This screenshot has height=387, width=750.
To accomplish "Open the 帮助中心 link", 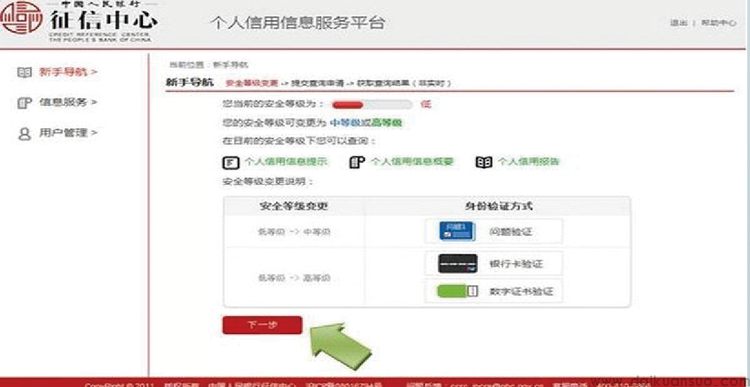I will click(x=718, y=23).
